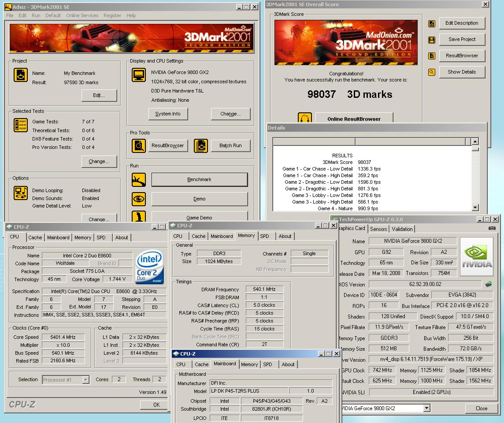Click the Batch Run icon

tap(201, 146)
